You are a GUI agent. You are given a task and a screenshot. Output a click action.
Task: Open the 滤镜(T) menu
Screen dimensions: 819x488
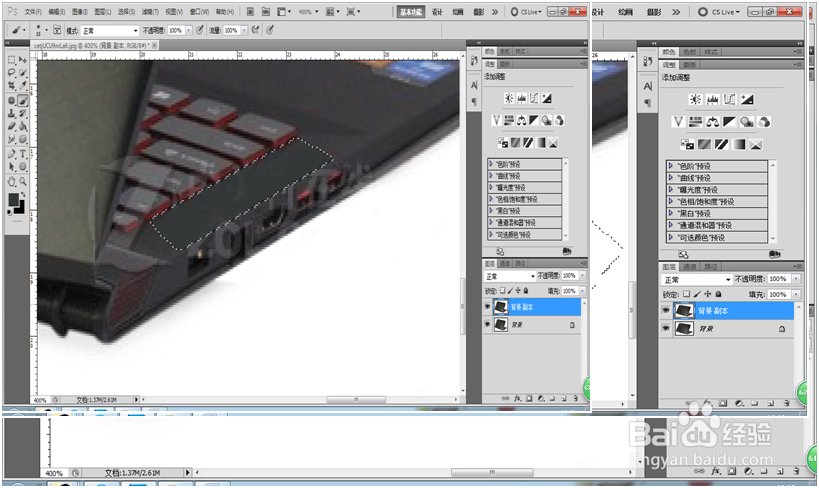point(150,11)
